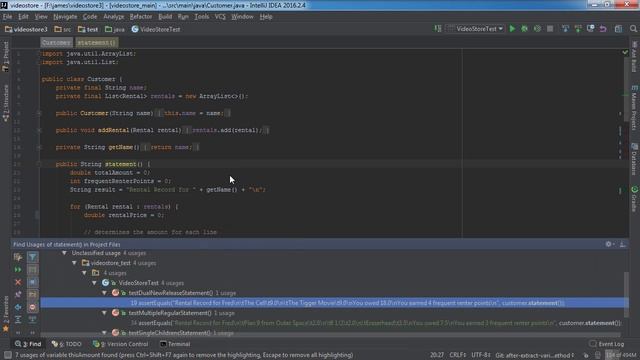Open the Git branch widget in status bar
Screen dimensions: 640x360
[x=535, y=355]
